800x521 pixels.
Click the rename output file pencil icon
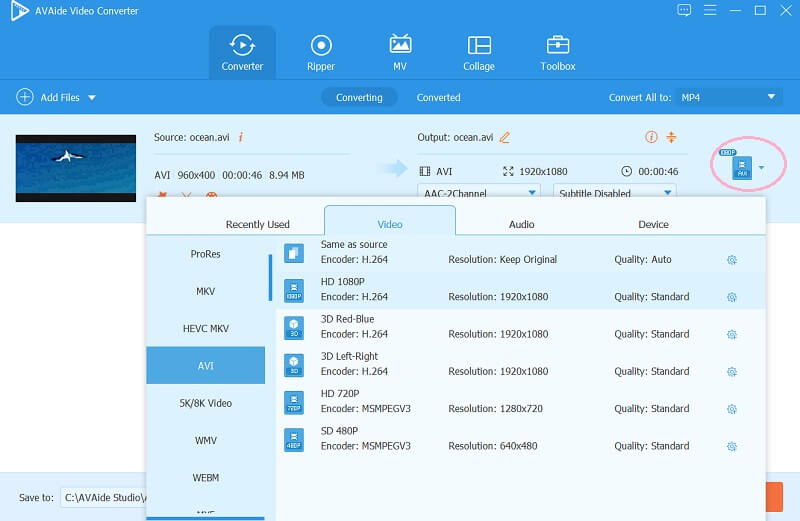pyautogui.click(x=505, y=137)
